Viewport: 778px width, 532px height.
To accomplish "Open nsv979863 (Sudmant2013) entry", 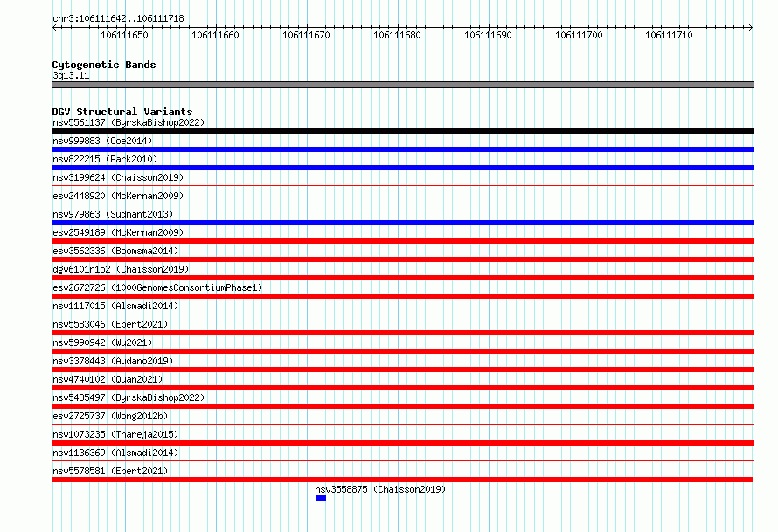I will (113, 214).
